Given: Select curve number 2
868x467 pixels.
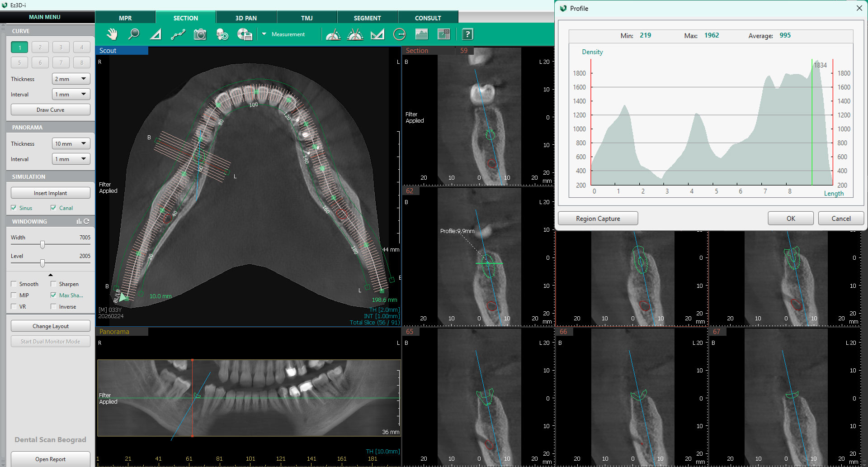Looking at the screenshot, I should coord(40,47).
